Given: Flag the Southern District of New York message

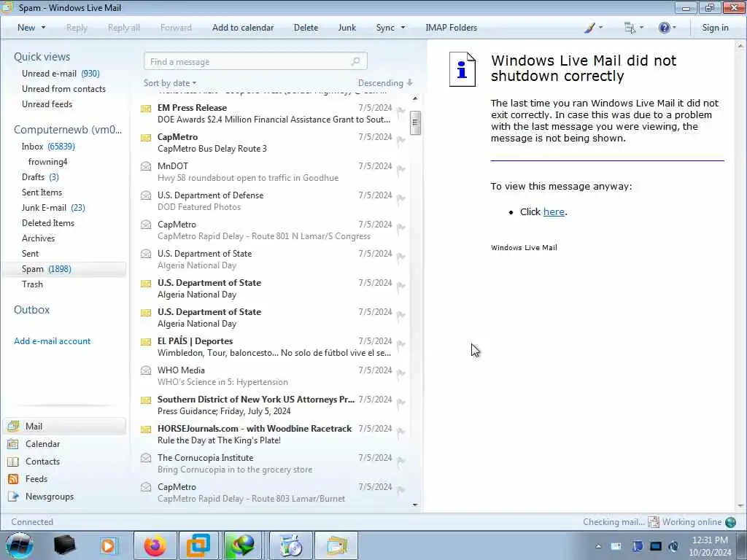Looking at the screenshot, I should click(401, 402).
